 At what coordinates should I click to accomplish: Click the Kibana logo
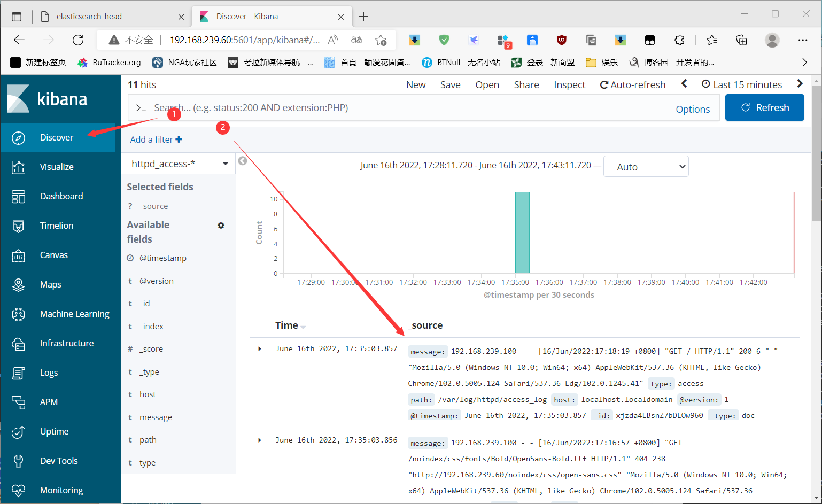(x=47, y=99)
